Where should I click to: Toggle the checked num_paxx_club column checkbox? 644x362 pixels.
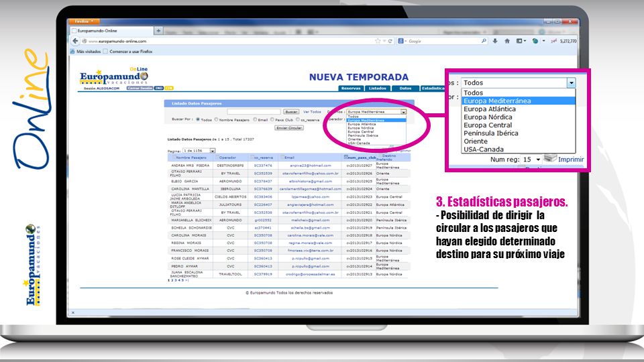click(x=346, y=157)
